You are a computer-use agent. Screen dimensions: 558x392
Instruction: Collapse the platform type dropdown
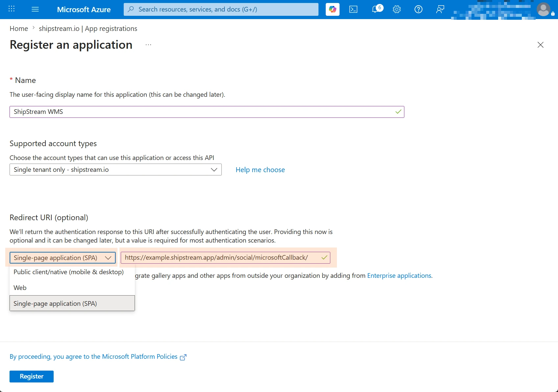pyautogui.click(x=63, y=258)
